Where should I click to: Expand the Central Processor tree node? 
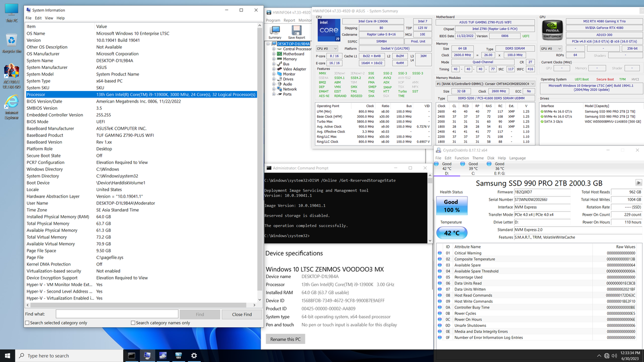point(274,49)
